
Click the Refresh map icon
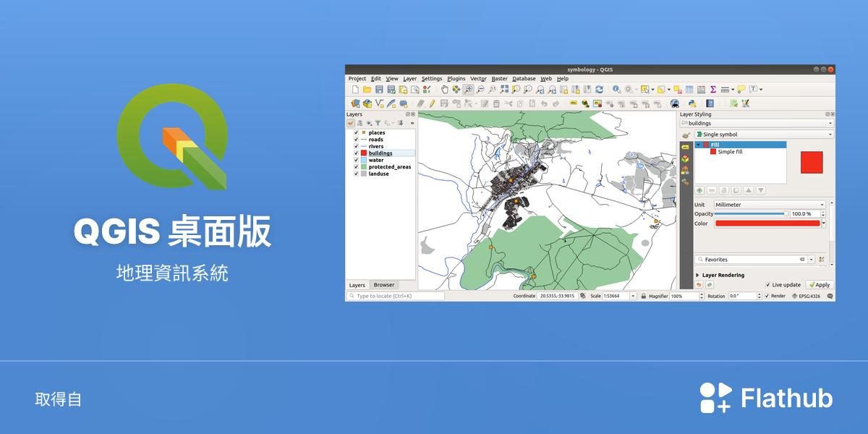pos(599,89)
